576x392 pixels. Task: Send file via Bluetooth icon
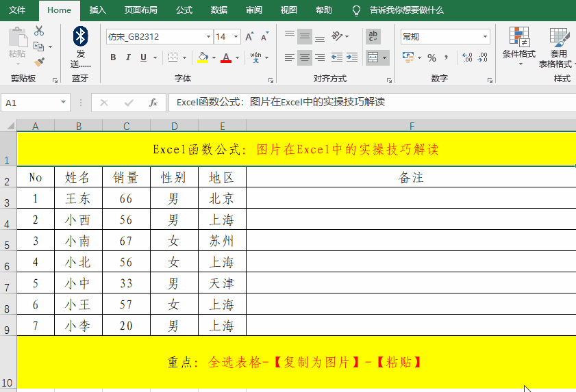click(x=80, y=36)
